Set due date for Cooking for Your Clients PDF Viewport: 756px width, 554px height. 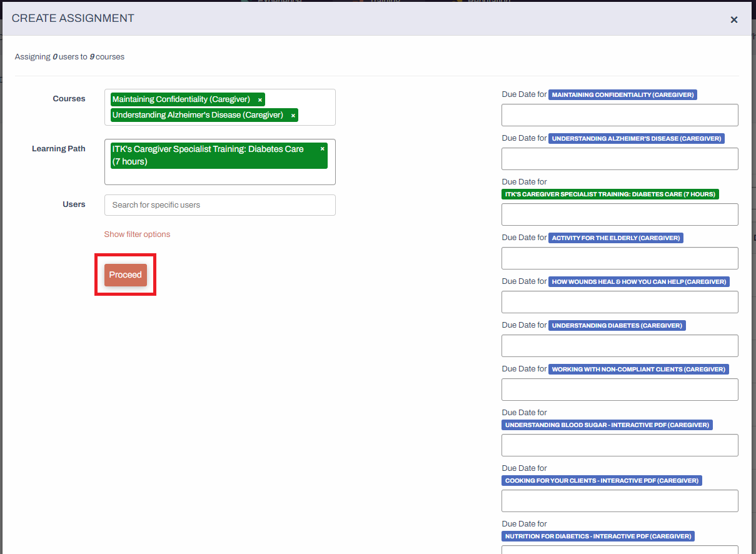click(x=619, y=500)
